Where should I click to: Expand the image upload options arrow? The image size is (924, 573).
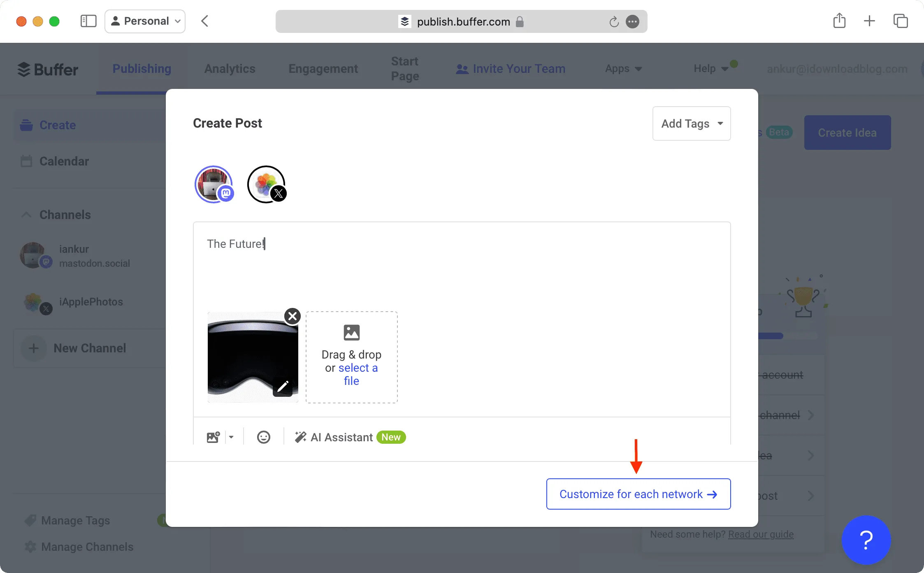(x=231, y=437)
